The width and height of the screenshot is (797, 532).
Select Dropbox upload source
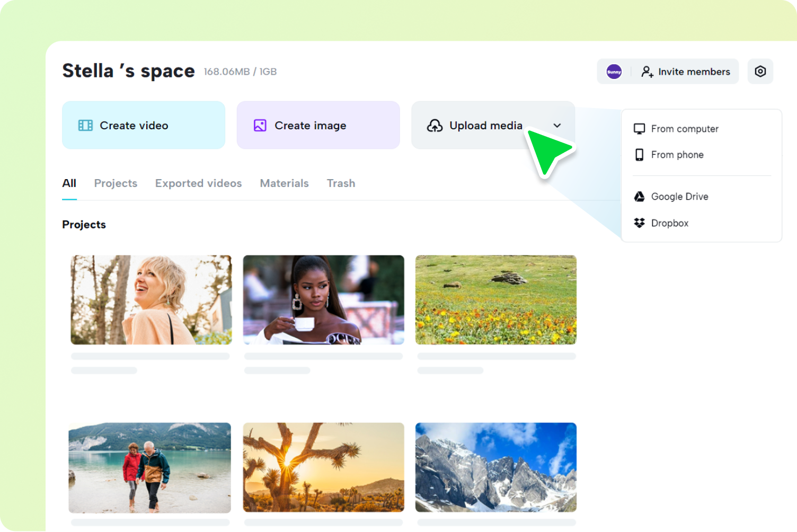[702, 223]
